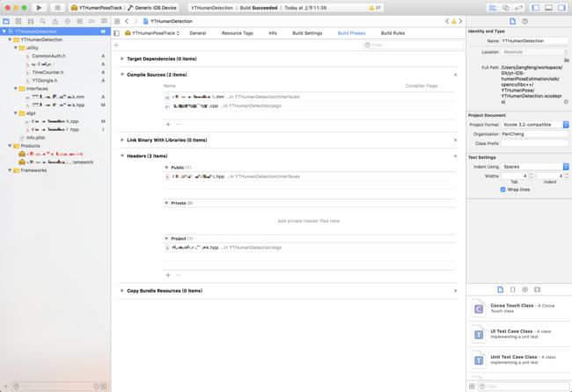Open the Project Format dropdown

pos(535,125)
